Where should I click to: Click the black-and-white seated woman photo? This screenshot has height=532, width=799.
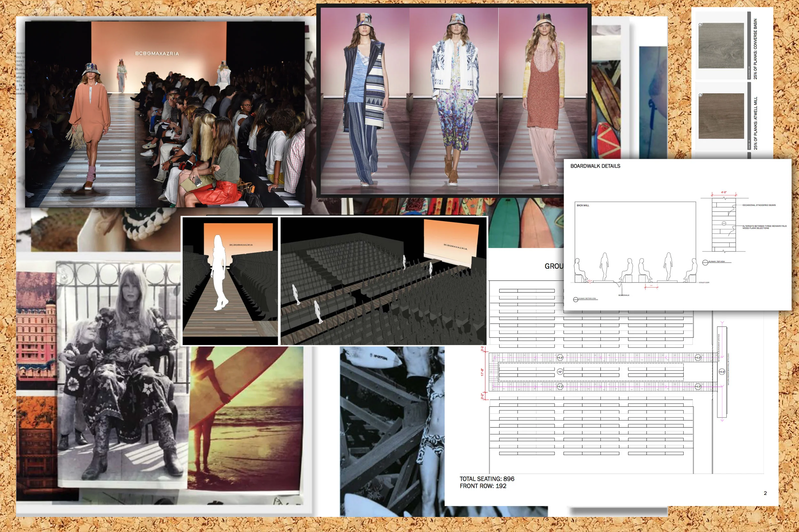pos(122,373)
